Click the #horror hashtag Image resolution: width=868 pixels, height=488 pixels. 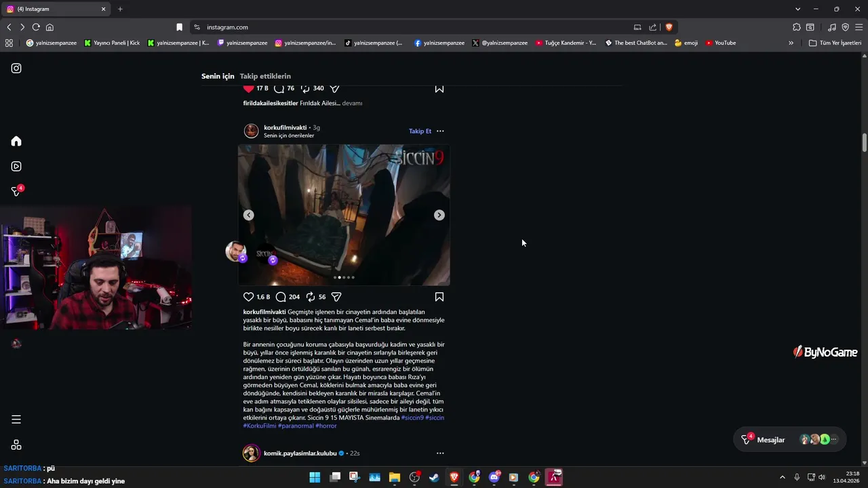pos(326,426)
